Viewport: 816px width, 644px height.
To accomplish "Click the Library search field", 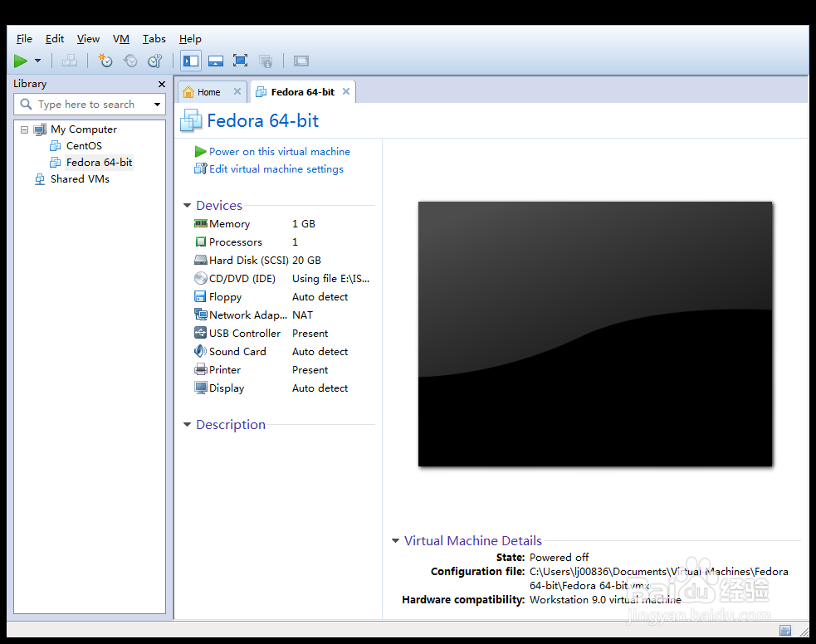I will (x=90, y=105).
